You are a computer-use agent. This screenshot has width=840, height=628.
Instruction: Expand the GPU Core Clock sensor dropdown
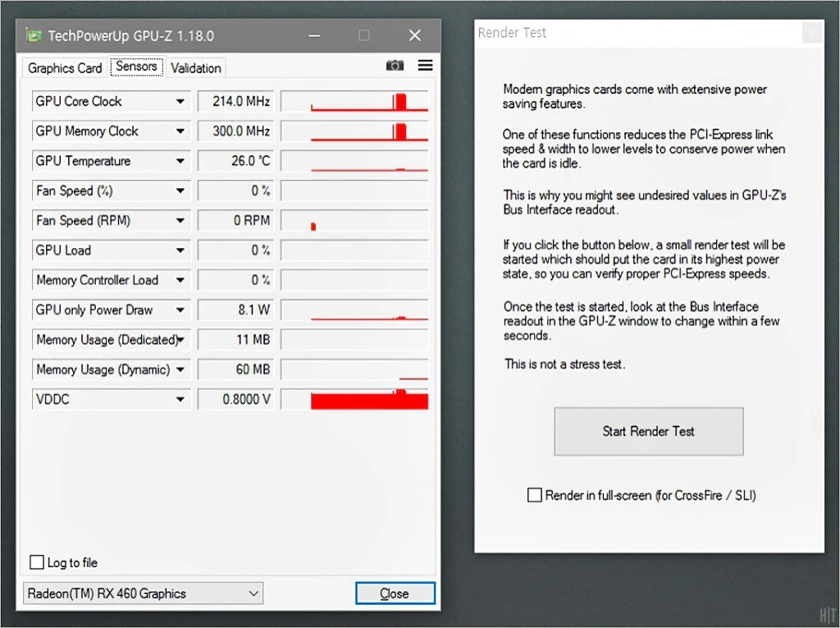click(x=180, y=101)
